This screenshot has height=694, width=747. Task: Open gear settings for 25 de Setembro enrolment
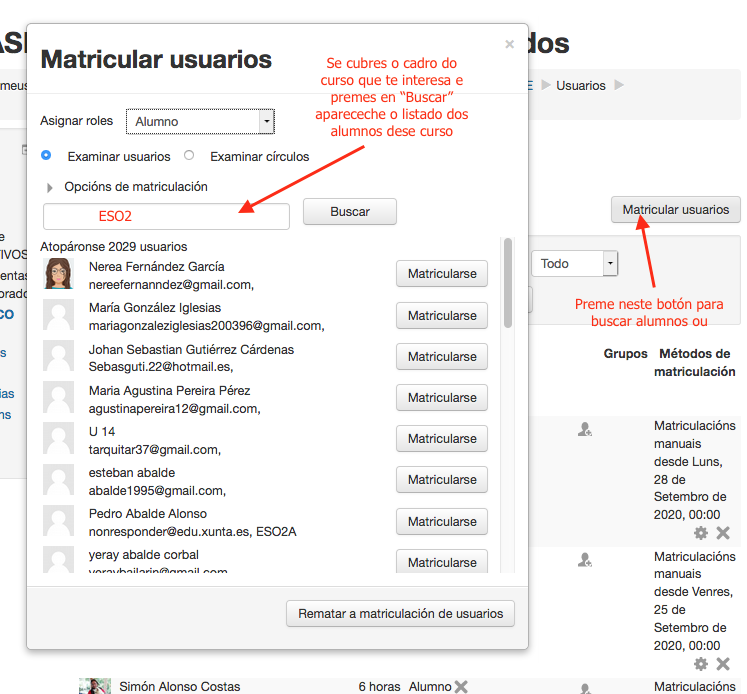coord(701,664)
